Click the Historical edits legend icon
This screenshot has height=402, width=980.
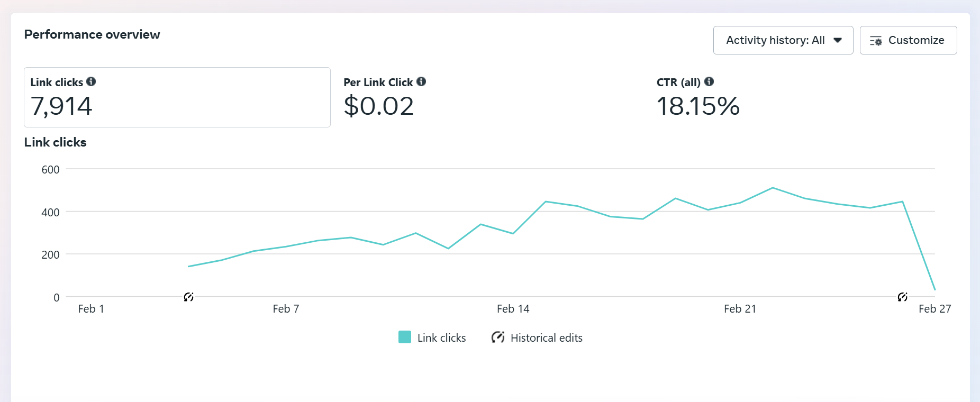[x=497, y=337]
